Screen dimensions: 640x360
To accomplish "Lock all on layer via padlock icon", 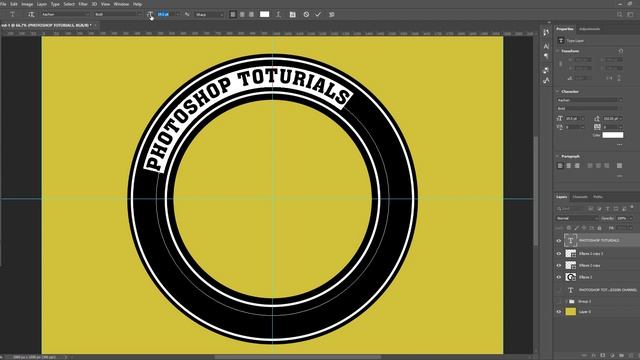I will pos(600,228).
